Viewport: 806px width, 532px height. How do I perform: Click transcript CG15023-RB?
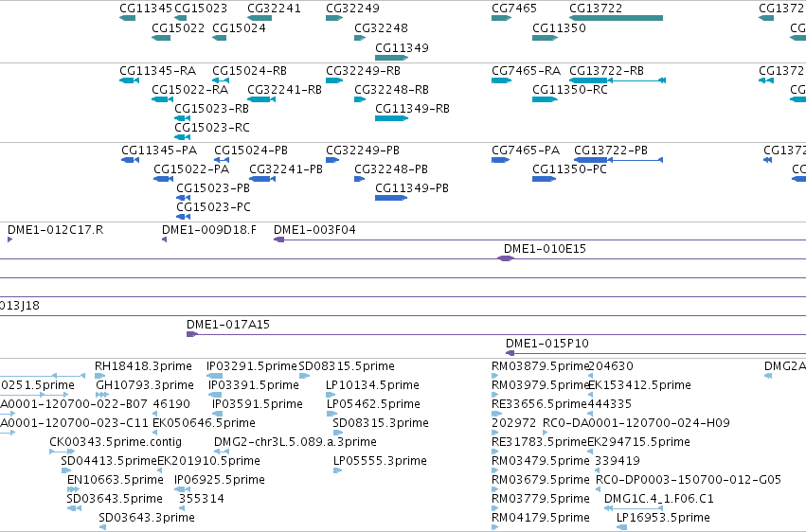(x=211, y=109)
